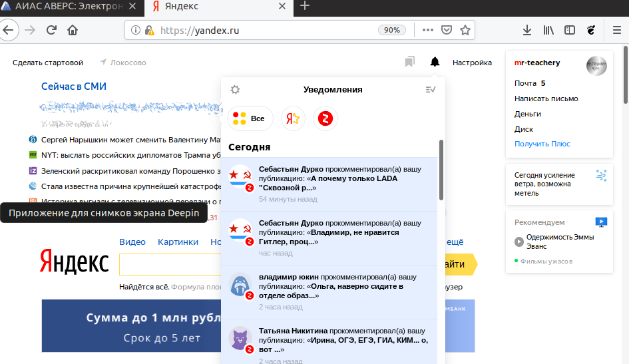Click Написать письмо
629x364 pixels.
point(546,98)
